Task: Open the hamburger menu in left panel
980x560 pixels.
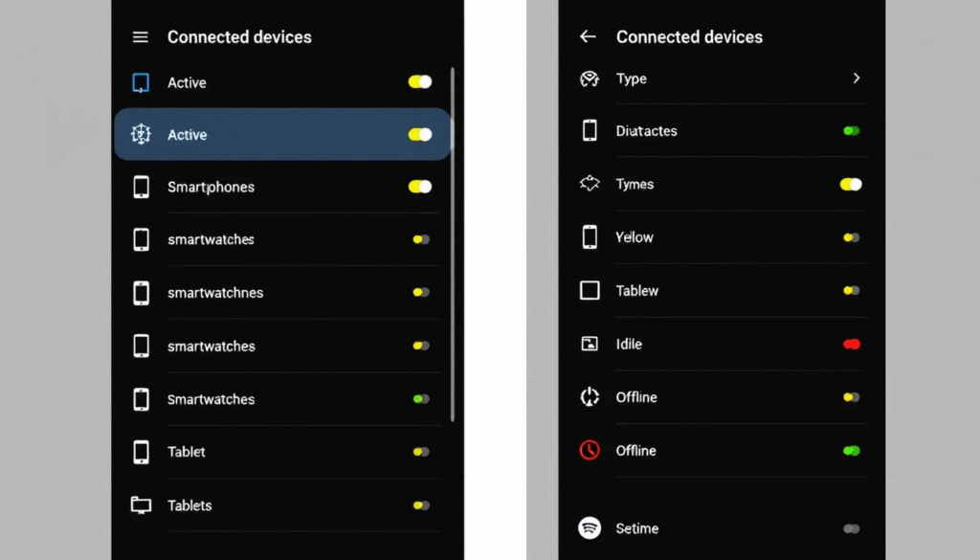Action: [140, 37]
